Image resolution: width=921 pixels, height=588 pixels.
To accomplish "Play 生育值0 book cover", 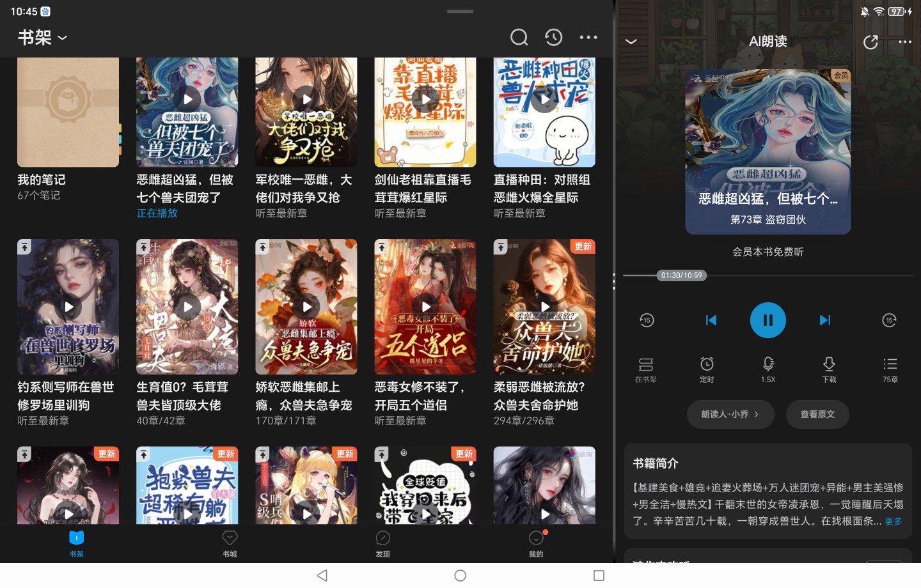I will 187,307.
